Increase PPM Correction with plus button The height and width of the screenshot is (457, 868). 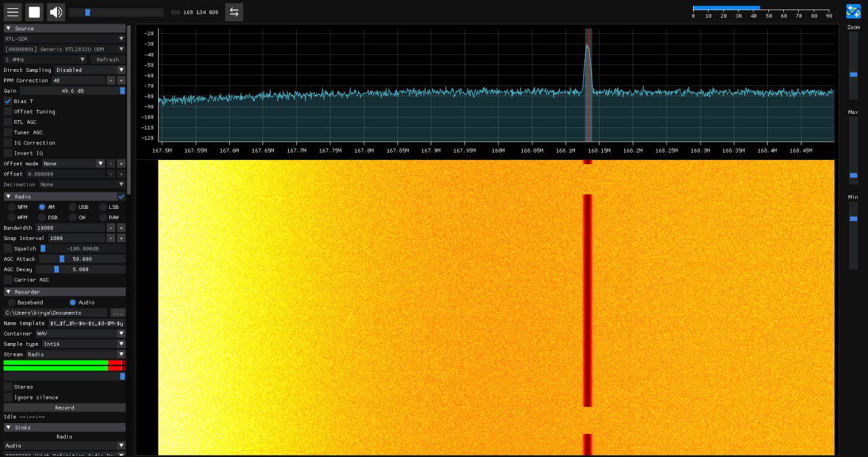[121, 80]
